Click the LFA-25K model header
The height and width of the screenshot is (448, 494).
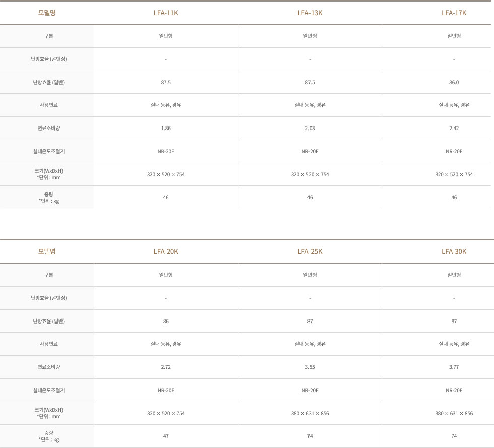(x=310, y=252)
